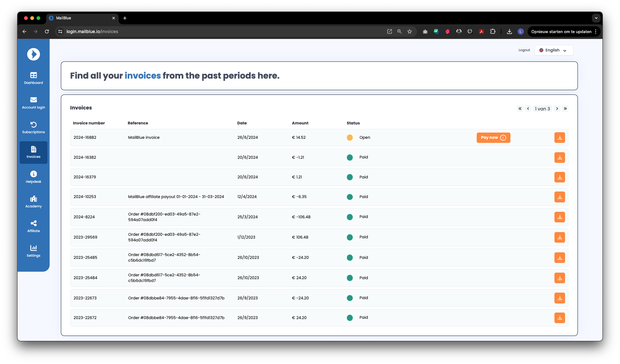This screenshot has height=364, width=620.
Task: Click the '1 van 3' page indicator
Action: click(x=542, y=109)
